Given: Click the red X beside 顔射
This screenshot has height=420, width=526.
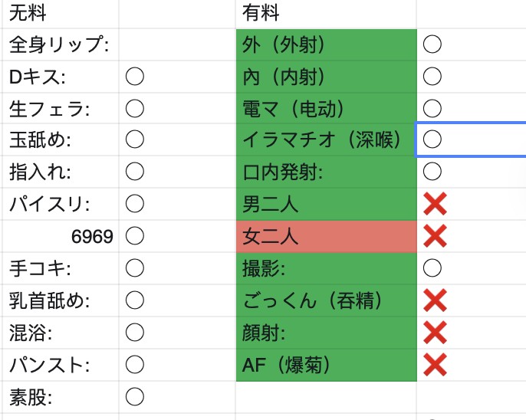Looking at the screenshot, I should tap(435, 333).
